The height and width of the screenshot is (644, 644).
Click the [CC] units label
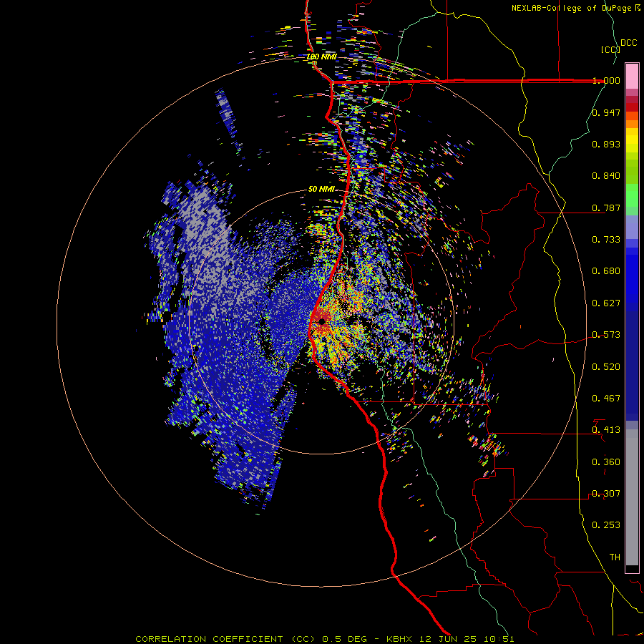pyautogui.click(x=610, y=49)
